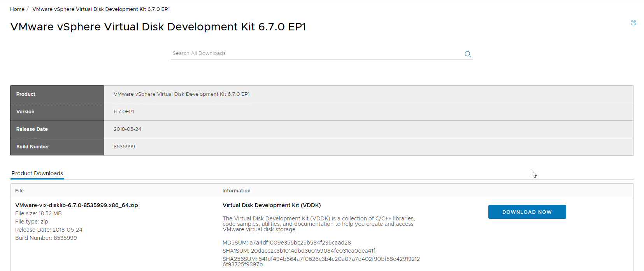The image size is (644, 271).
Task: Select the product value in table
Action: click(182, 94)
